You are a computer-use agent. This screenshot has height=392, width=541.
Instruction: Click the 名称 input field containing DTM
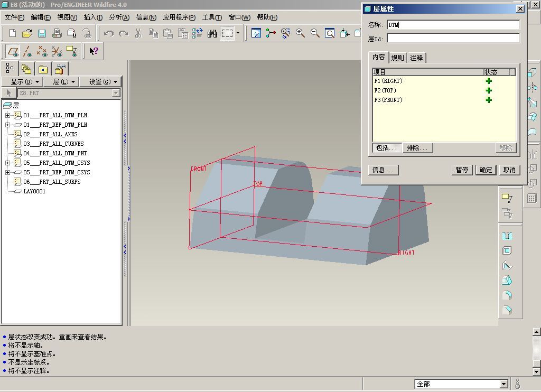453,25
